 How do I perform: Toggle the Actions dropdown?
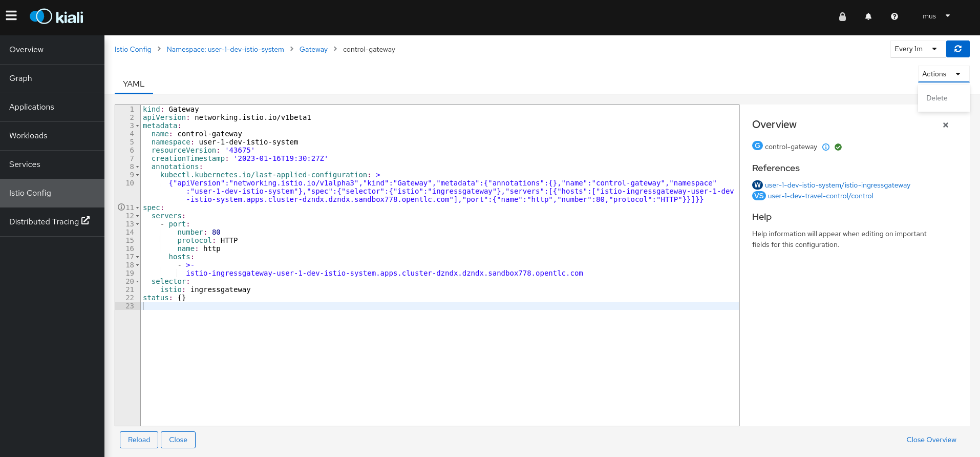click(943, 74)
